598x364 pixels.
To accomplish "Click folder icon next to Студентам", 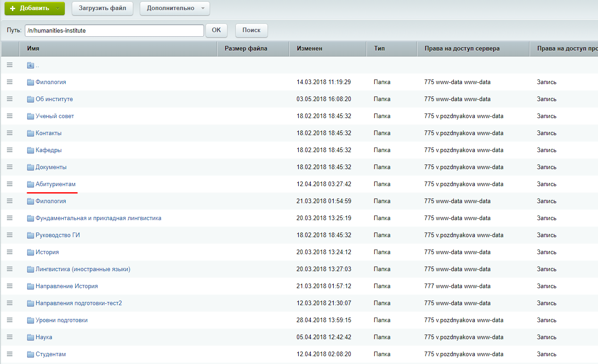I will point(31,354).
